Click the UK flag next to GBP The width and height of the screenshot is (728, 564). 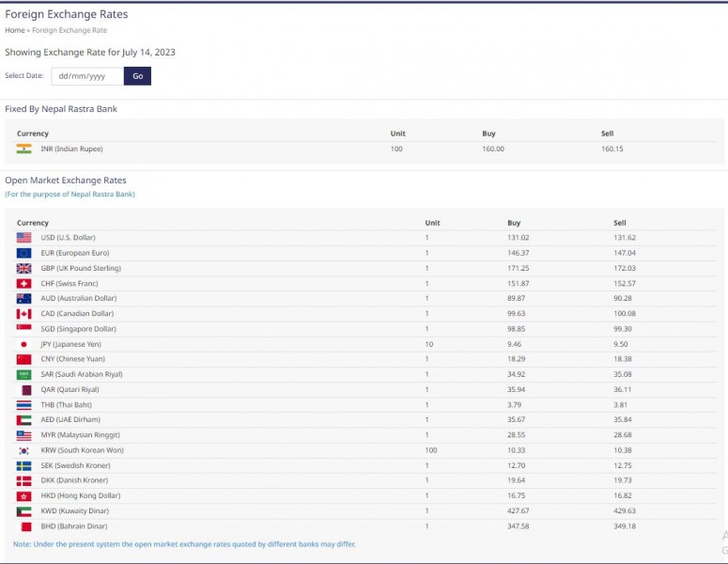coord(23,268)
